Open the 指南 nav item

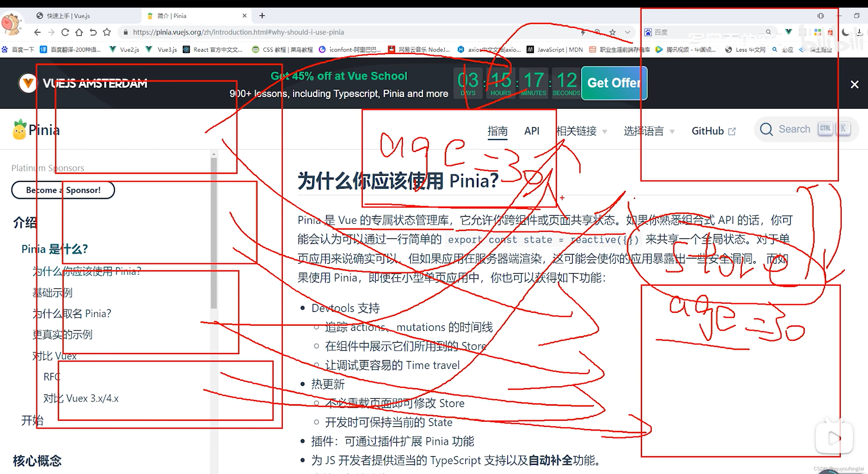497,131
